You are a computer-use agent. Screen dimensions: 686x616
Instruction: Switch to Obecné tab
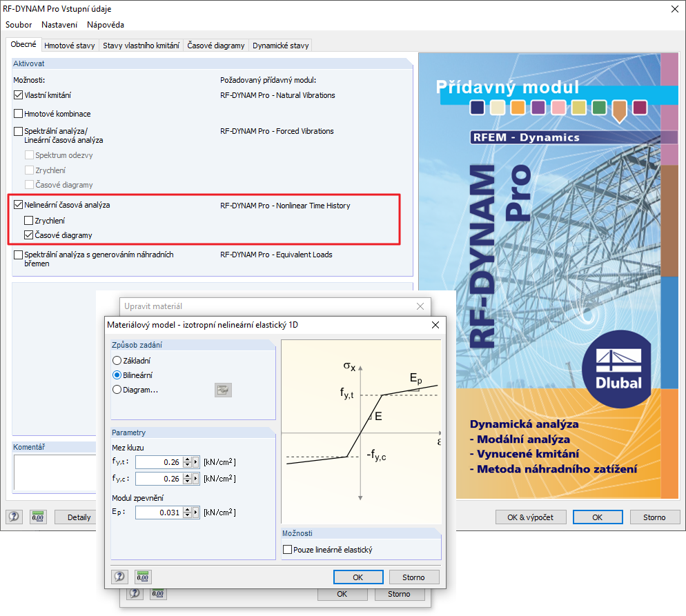(23, 45)
